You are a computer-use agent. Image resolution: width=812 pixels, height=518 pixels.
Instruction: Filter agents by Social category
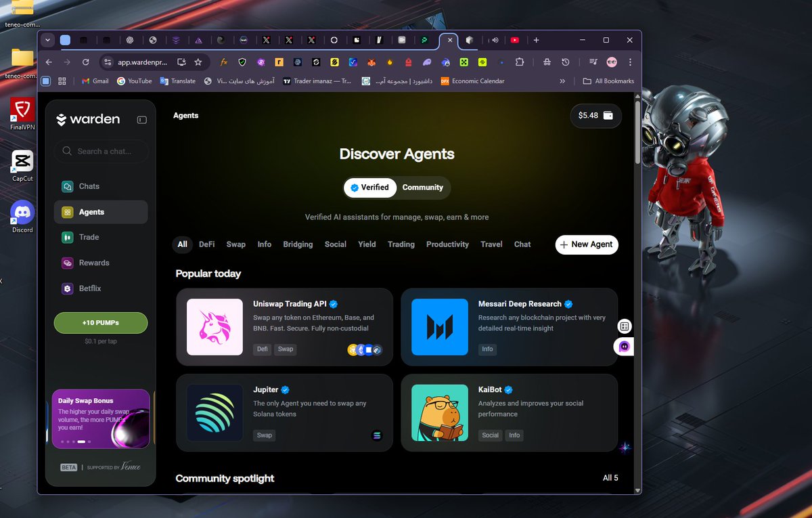335,244
